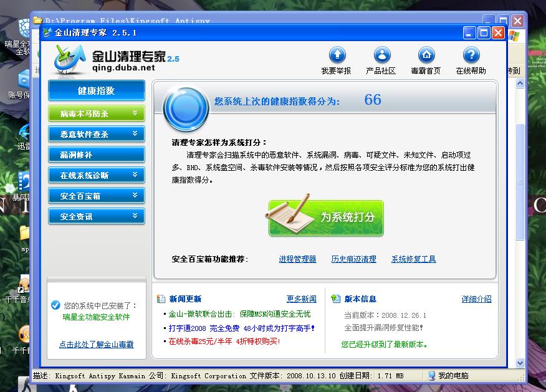Click the 金山清理专家 broom logo
Screen dimensions: 546x392
pos(70,59)
